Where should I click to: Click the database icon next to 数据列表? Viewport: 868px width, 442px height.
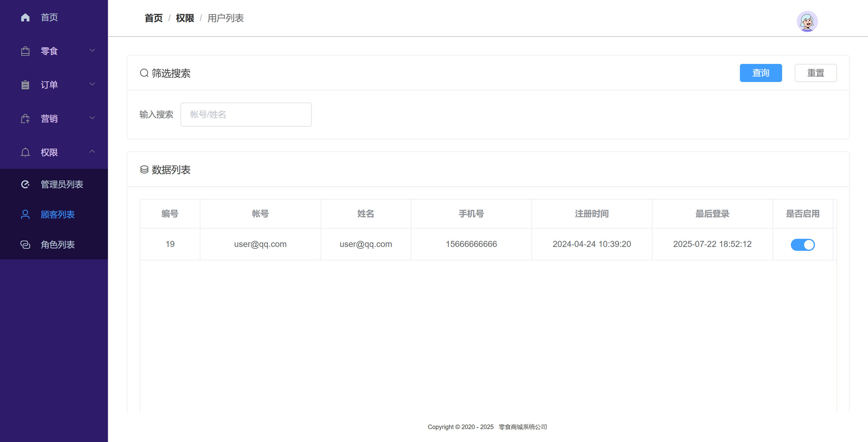pyautogui.click(x=144, y=169)
